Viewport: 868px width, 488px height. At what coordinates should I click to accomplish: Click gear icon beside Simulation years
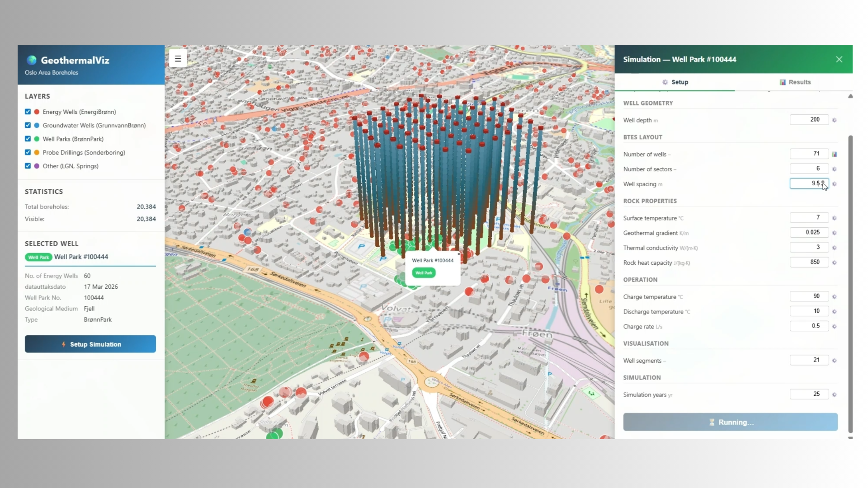(834, 395)
